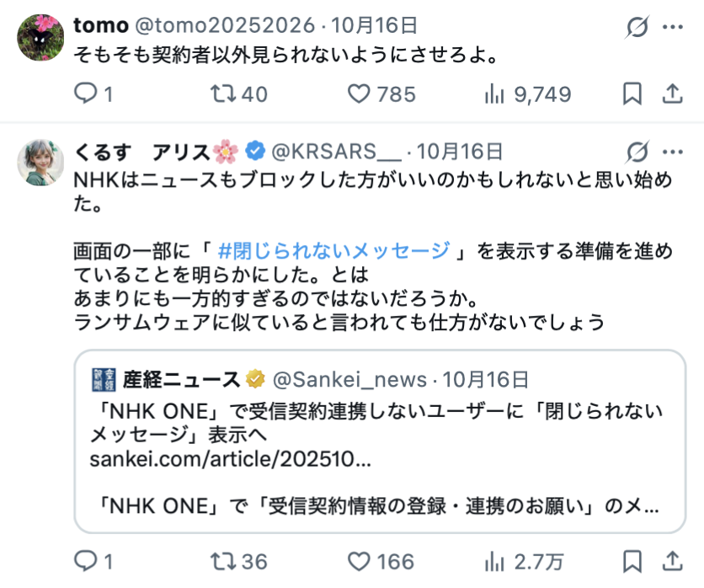Viewport: 704px width, 588px height.
Task: Share tomo's tweet
Action: tap(672, 94)
